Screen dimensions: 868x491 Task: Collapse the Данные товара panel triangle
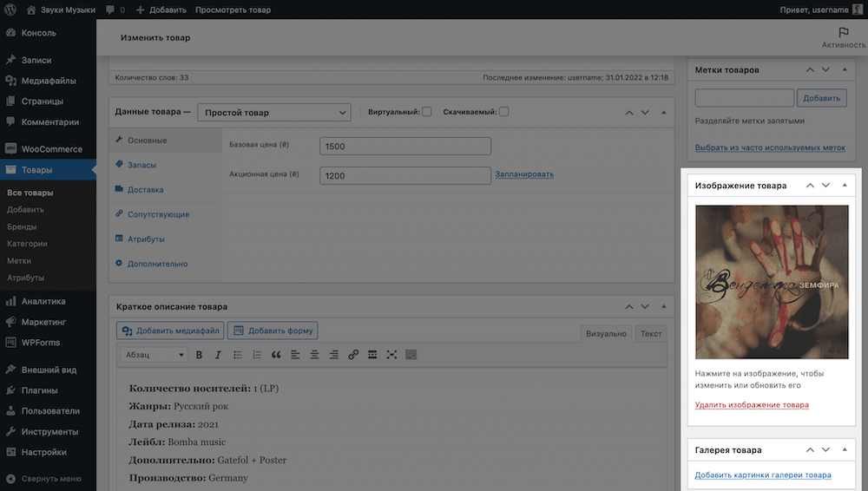pos(664,113)
